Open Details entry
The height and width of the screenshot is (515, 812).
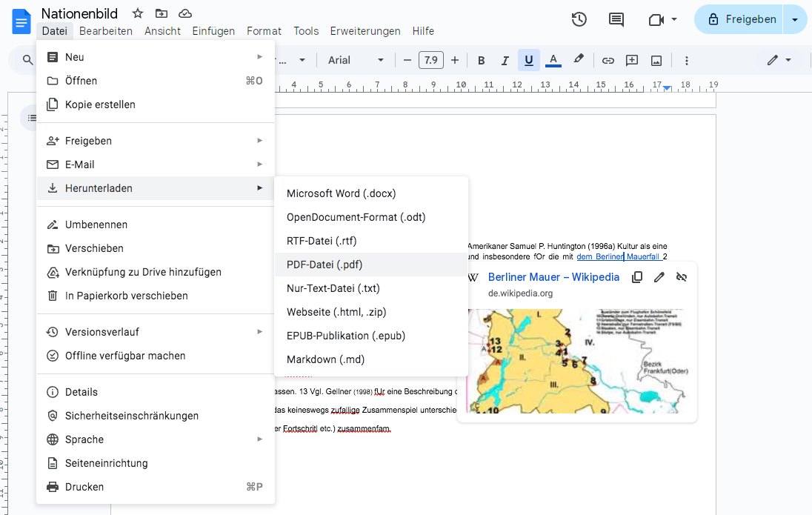pos(156,392)
